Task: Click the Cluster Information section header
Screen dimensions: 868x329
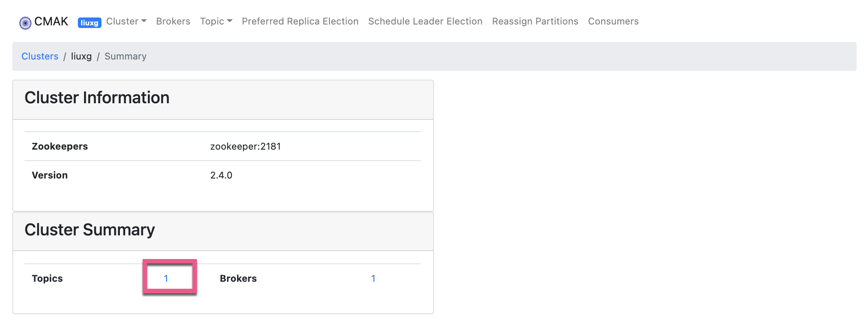Action: click(97, 98)
